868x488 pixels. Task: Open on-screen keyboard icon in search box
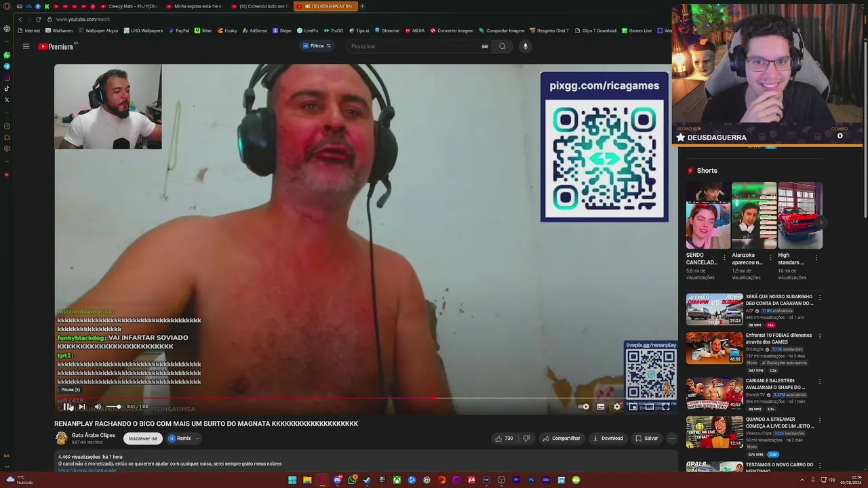pos(485,46)
